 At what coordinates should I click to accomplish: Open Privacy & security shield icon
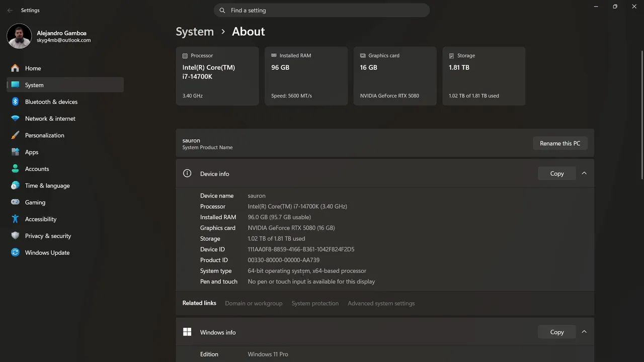pyautogui.click(x=15, y=236)
